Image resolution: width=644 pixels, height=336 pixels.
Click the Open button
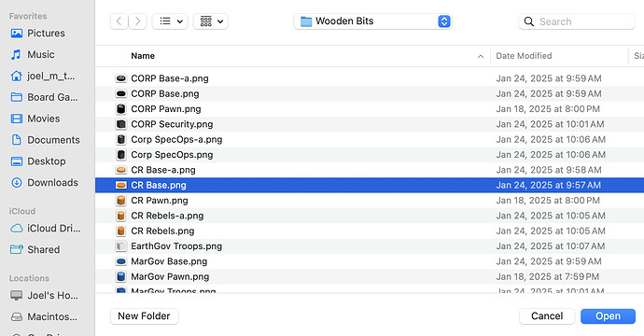608,316
